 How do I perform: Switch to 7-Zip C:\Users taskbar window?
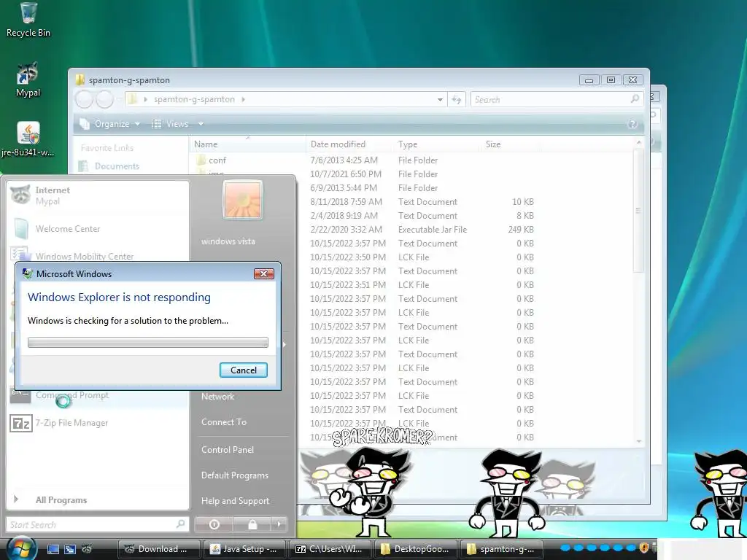(330, 549)
